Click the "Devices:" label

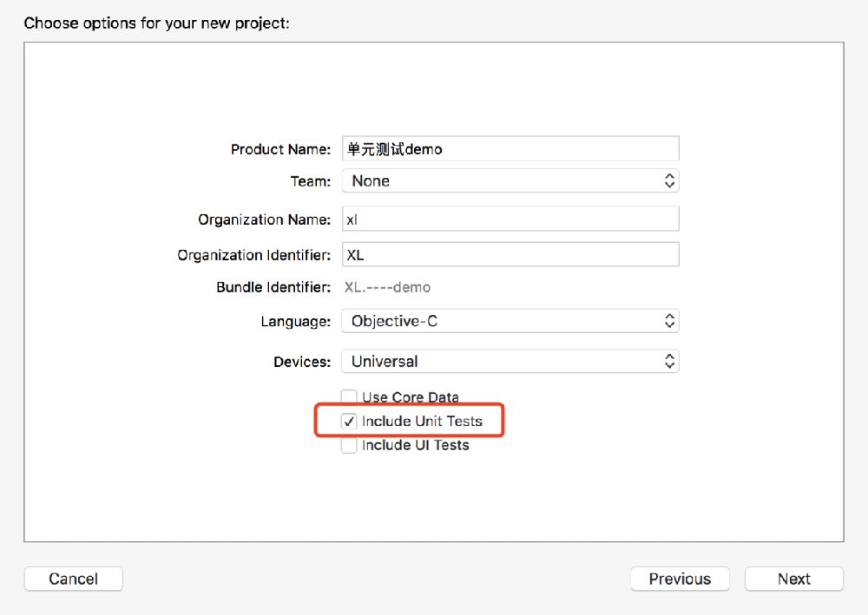[301, 361]
